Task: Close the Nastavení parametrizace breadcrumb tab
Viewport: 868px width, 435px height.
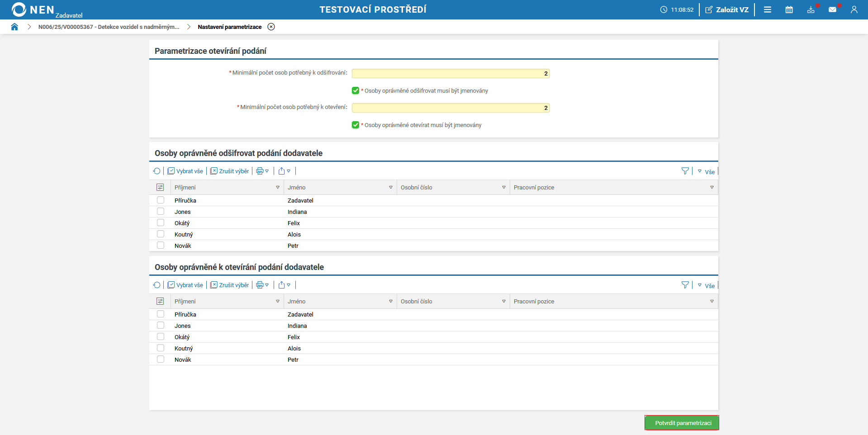Action: point(271,27)
